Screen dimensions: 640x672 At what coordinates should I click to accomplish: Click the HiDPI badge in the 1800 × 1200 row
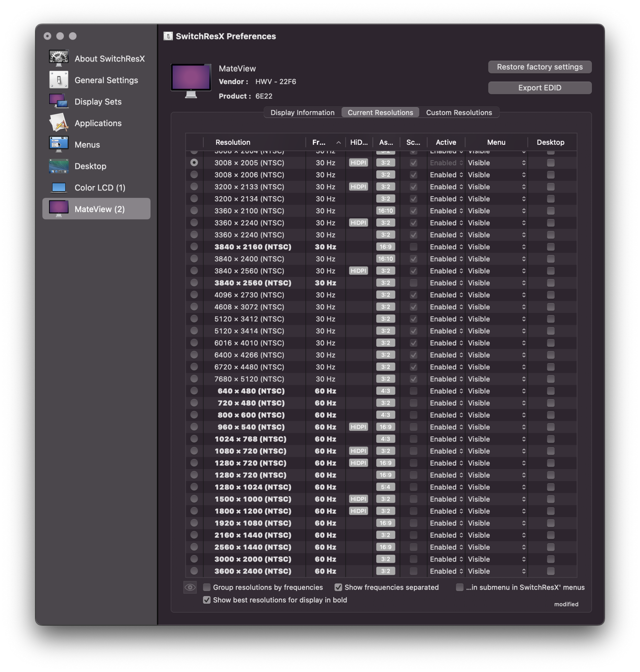[358, 511]
